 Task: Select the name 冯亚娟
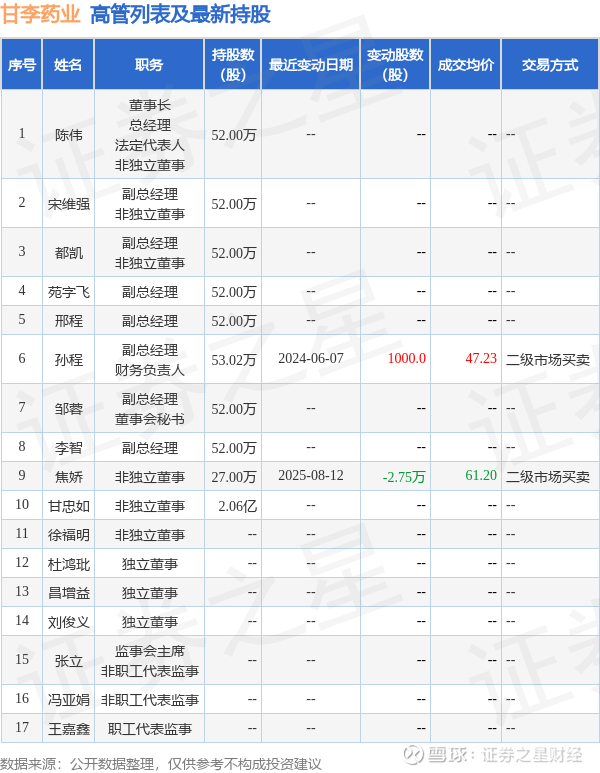tap(69, 700)
